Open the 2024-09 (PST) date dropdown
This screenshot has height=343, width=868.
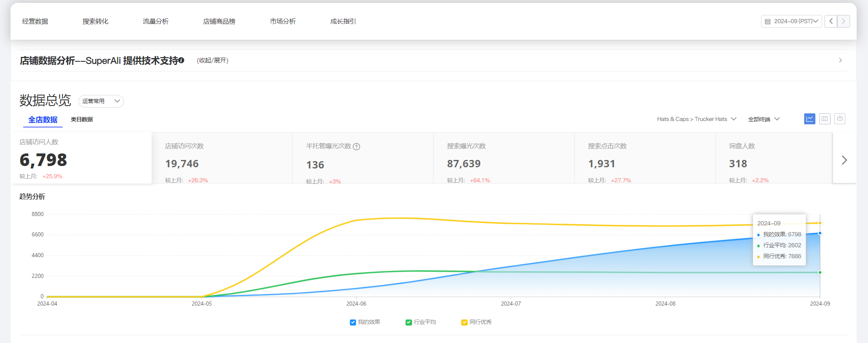pyautogui.click(x=791, y=21)
